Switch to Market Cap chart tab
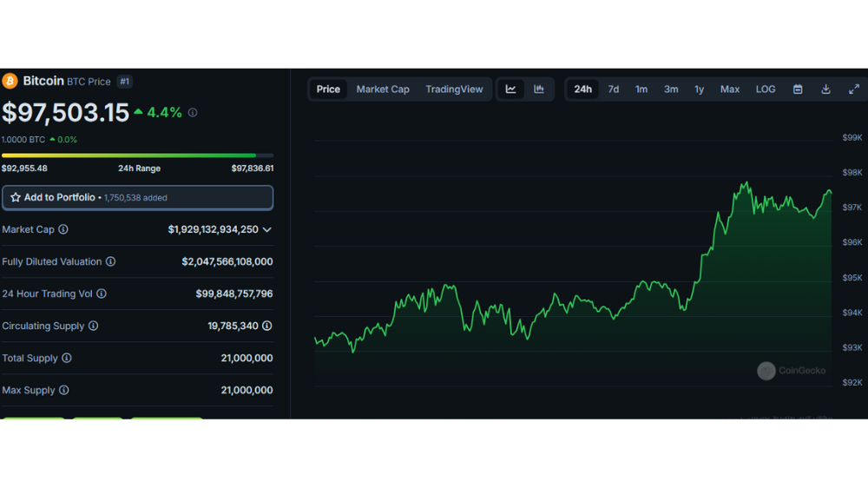Image resolution: width=868 pixels, height=488 pixels. [383, 89]
